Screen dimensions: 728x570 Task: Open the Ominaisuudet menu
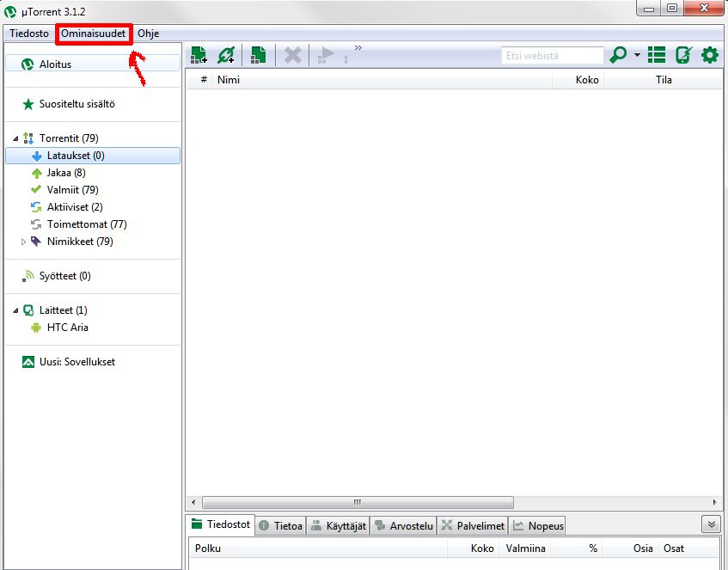point(94,34)
